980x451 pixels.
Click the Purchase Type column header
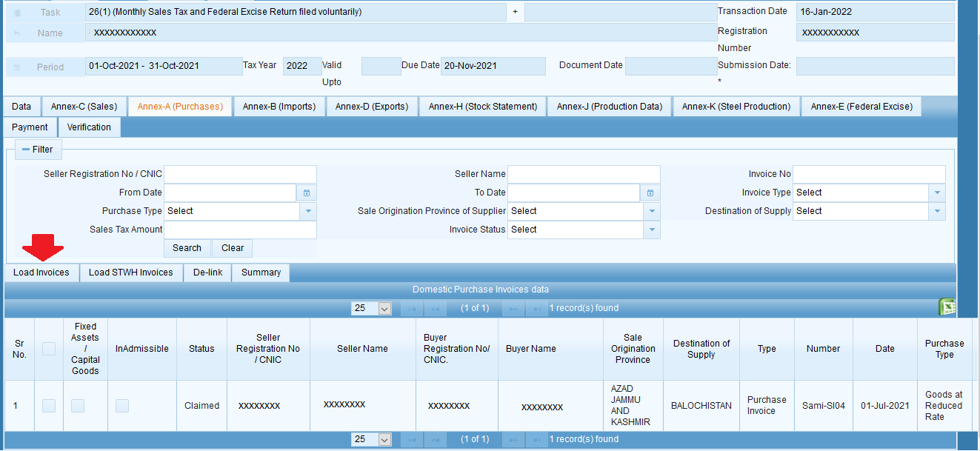point(944,349)
